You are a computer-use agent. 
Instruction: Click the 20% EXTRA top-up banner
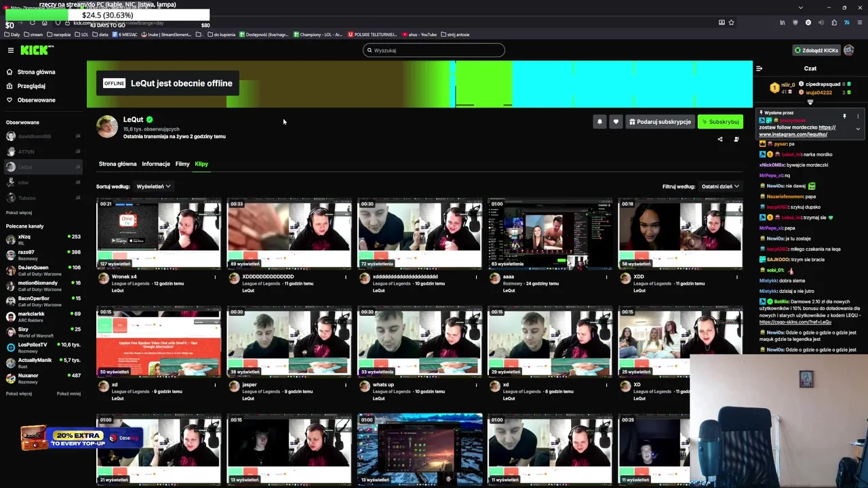click(x=81, y=439)
